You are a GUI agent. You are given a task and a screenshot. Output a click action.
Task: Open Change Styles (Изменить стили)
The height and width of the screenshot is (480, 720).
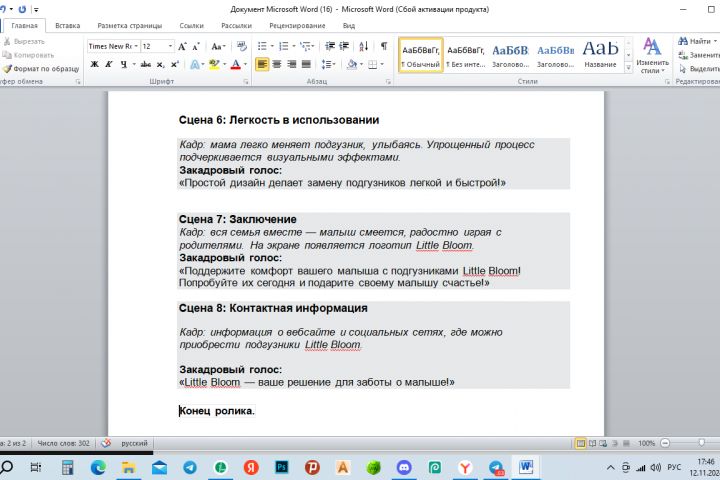(652, 55)
